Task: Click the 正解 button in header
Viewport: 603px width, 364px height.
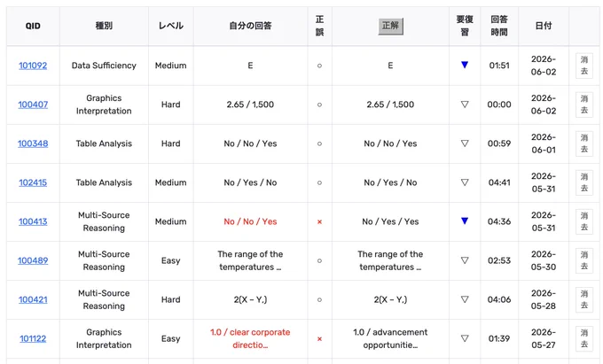Action: [390, 26]
